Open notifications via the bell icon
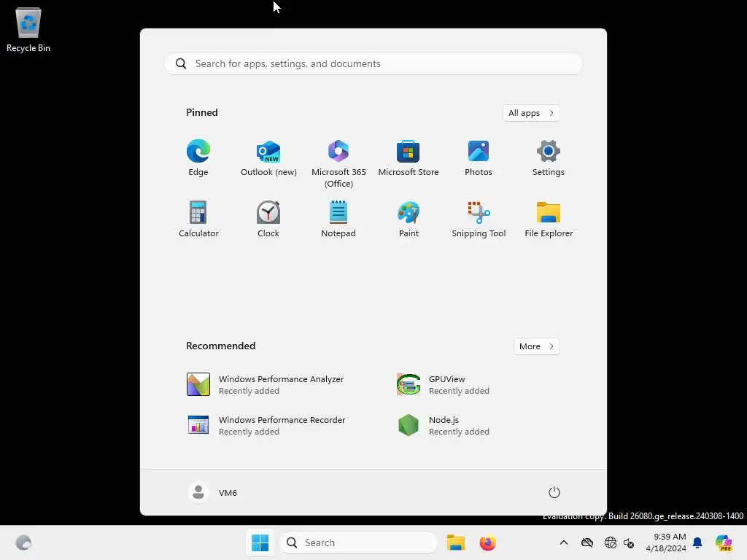The image size is (747, 560). pyautogui.click(x=697, y=542)
